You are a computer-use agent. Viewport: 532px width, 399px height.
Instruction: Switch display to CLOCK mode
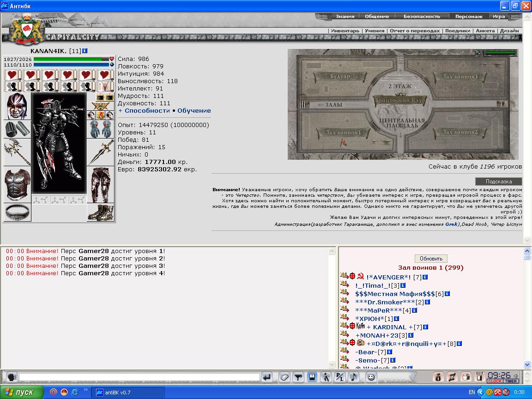click(x=495, y=381)
